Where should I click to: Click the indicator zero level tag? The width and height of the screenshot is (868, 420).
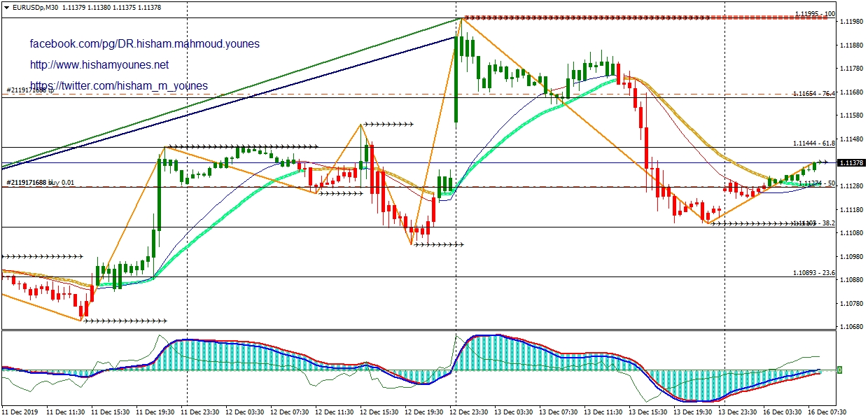pyautogui.click(x=839, y=370)
